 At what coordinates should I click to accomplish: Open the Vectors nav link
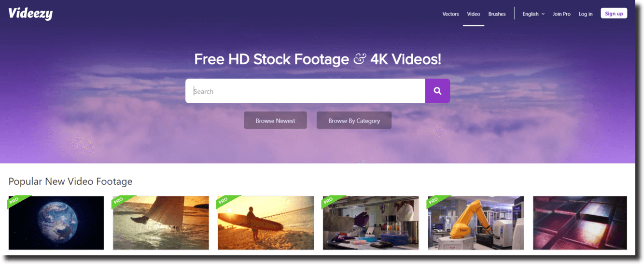450,14
